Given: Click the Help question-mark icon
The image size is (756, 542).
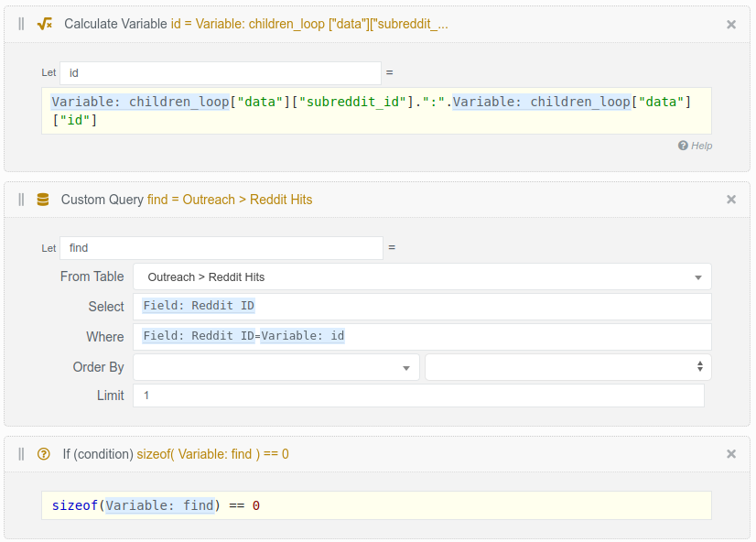Looking at the screenshot, I should point(683,146).
